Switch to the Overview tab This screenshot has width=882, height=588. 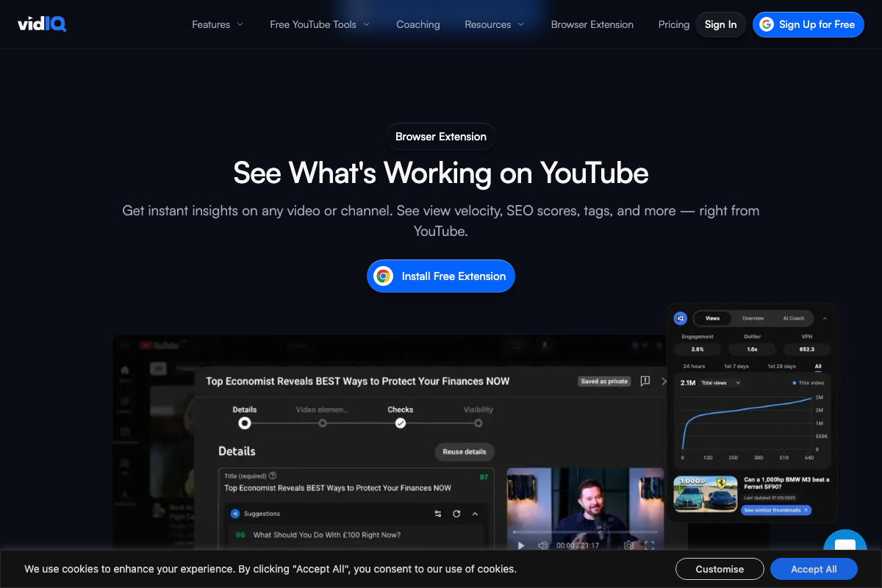[x=753, y=318]
